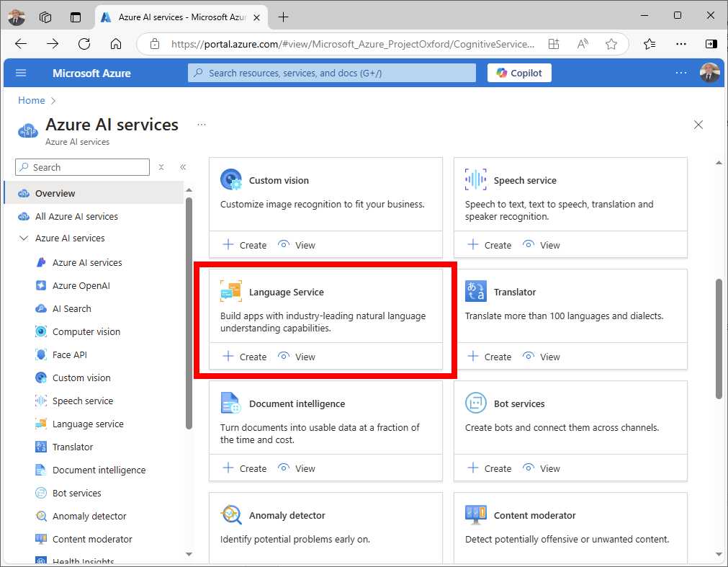Reload the page with browser refresh icon
This screenshot has height=567, width=728.
pos(84,44)
